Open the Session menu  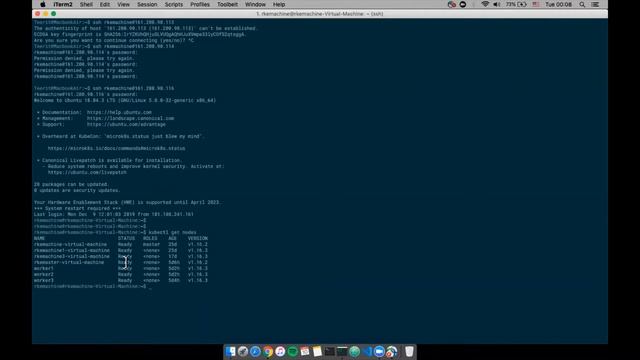[147, 4]
